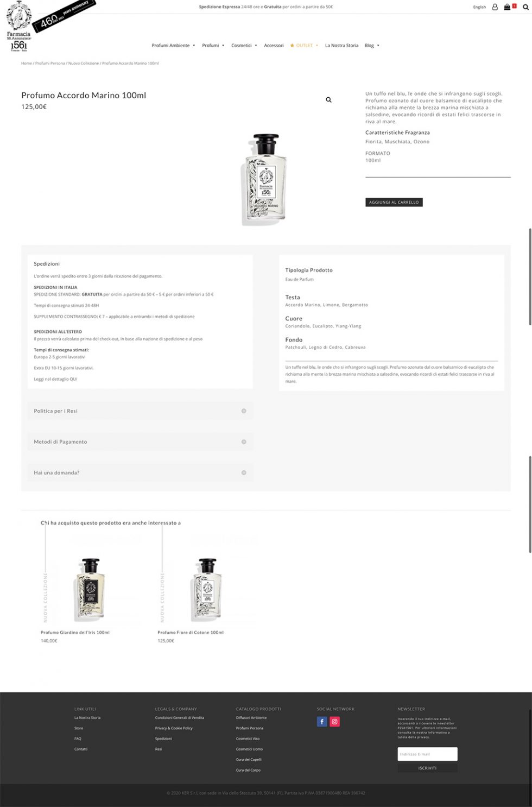Open the Facebook social icon
Image resolution: width=532 pixels, height=807 pixels.
tap(322, 722)
